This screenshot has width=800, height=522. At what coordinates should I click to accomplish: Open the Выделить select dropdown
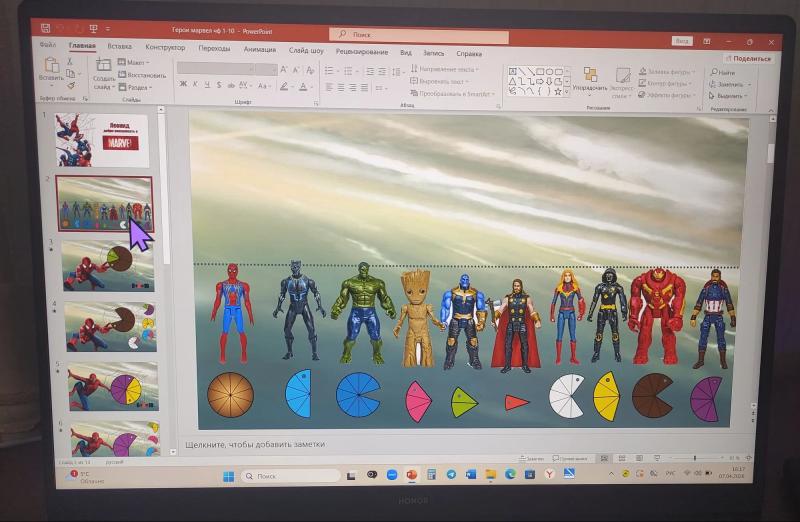729,96
